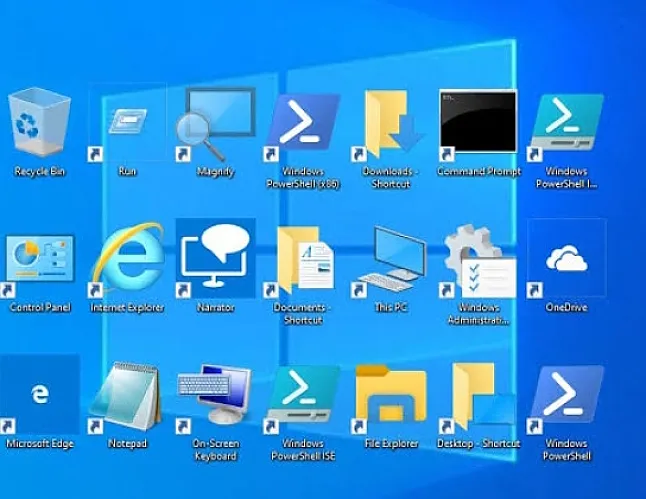Select the Windows PowerShell ISE icon

point(303,398)
